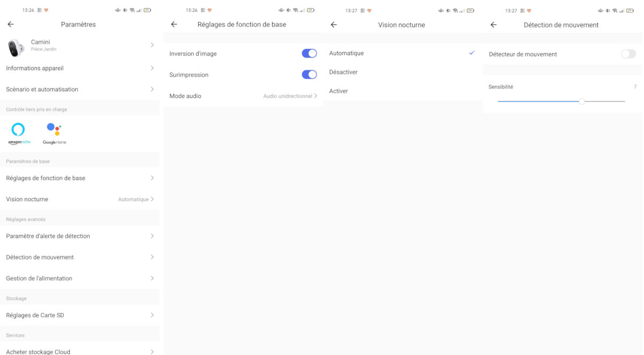
Task: Tap the Automatique checkmark icon
Action: 472,53
